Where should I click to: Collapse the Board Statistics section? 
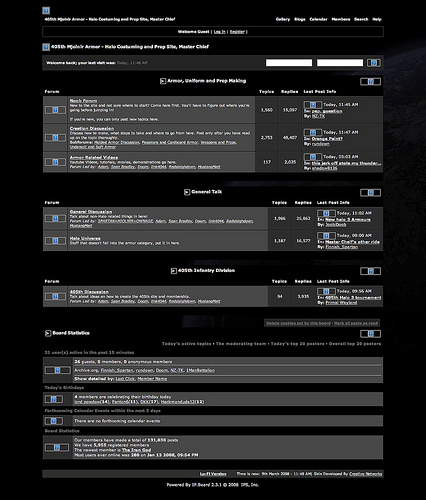click(x=370, y=334)
